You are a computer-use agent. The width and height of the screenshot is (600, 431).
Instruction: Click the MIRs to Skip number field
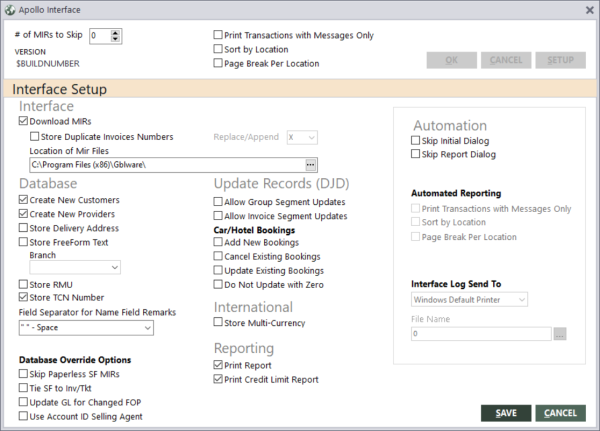pos(100,36)
